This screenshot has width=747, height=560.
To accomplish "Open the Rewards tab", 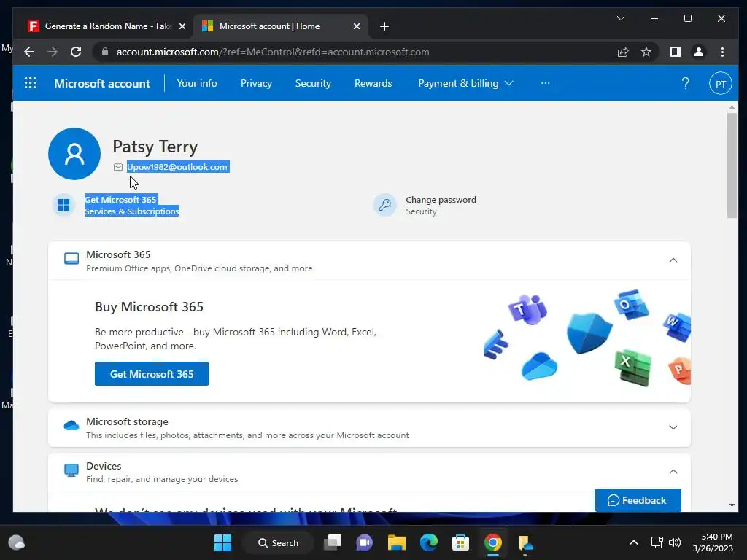I will (373, 83).
